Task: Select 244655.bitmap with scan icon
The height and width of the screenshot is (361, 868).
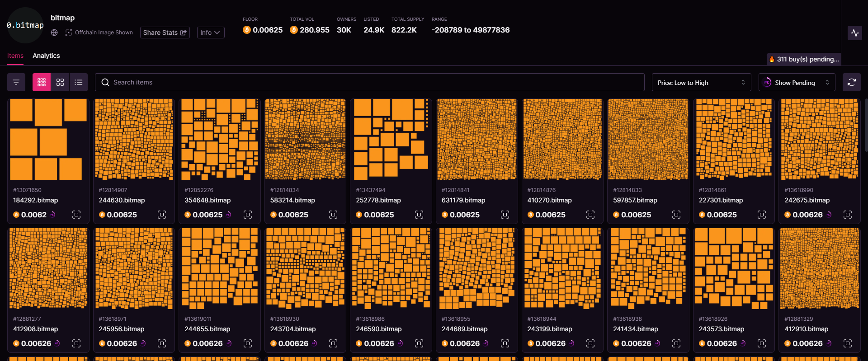Action: [248, 343]
